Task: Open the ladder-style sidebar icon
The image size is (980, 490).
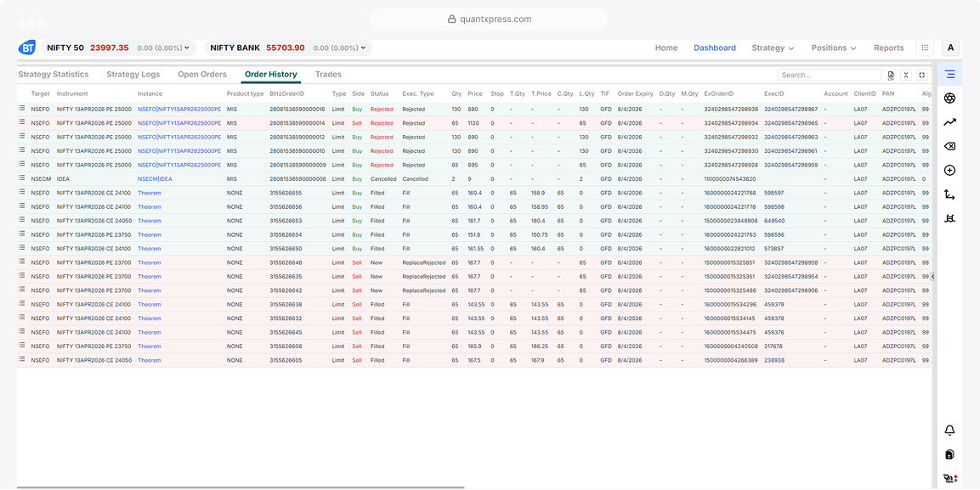Action: click(x=950, y=218)
